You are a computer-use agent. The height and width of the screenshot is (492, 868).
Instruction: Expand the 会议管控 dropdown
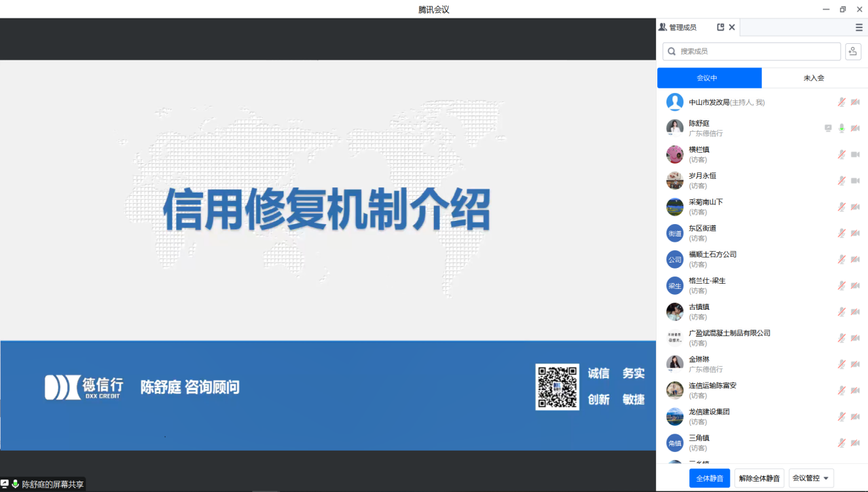(x=811, y=478)
